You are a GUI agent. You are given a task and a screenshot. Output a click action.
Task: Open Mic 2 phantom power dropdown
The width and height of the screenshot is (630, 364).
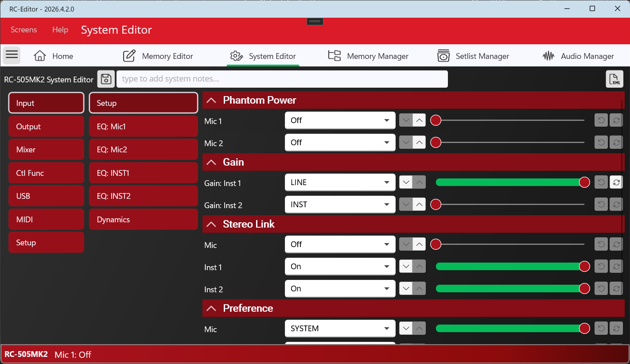[340, 143]
